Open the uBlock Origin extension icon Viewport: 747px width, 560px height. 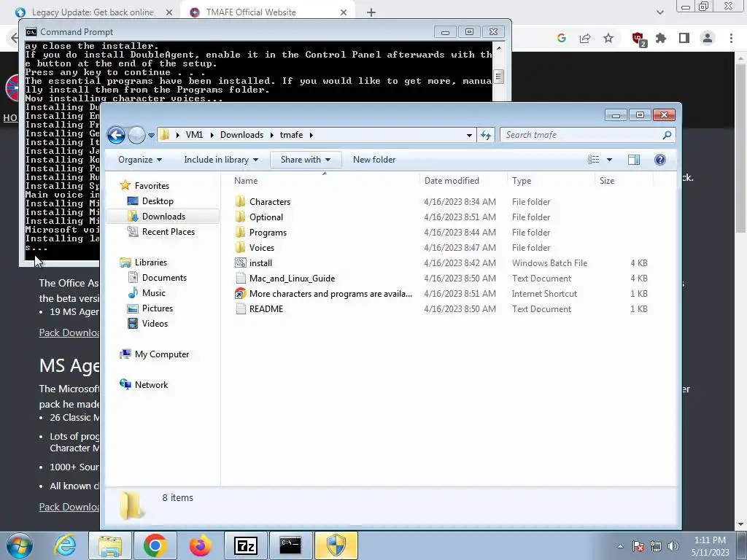(638, 39)
